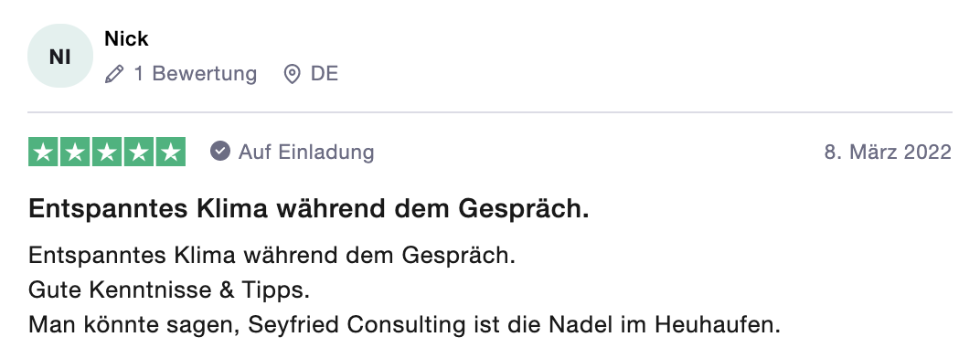Select the 1 Bewertung text
The width and height of the screenshot is (980, 358).
[195, 74]
